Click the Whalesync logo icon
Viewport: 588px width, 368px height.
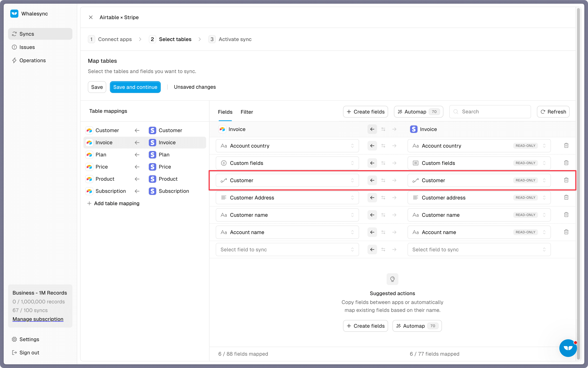pyautogui.click(x=14, y=14)
